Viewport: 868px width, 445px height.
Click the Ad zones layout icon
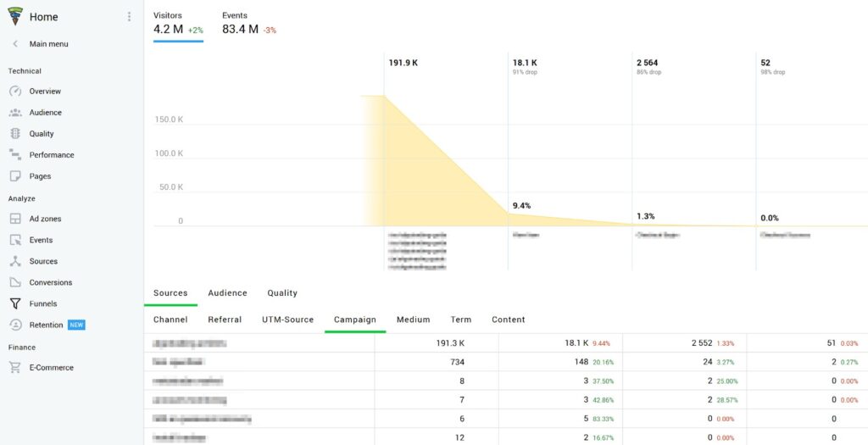pos(14,219)
